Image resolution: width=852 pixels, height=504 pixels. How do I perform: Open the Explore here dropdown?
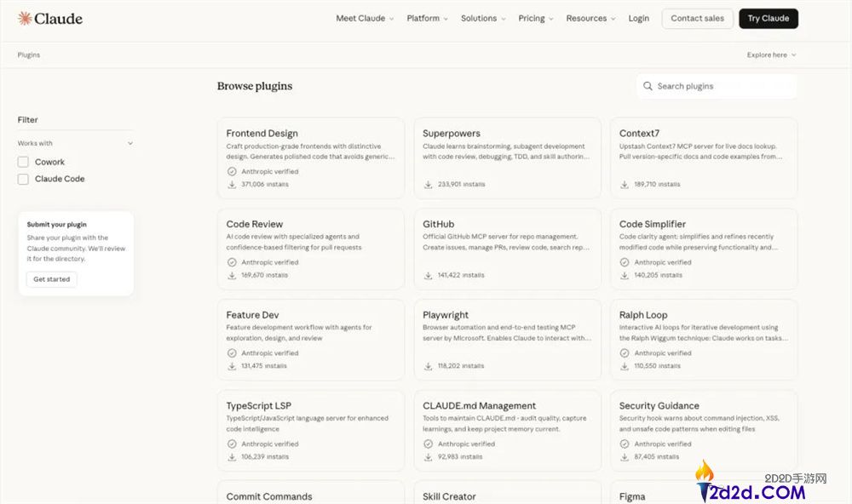pyautogui.click(x=771, y=54)
